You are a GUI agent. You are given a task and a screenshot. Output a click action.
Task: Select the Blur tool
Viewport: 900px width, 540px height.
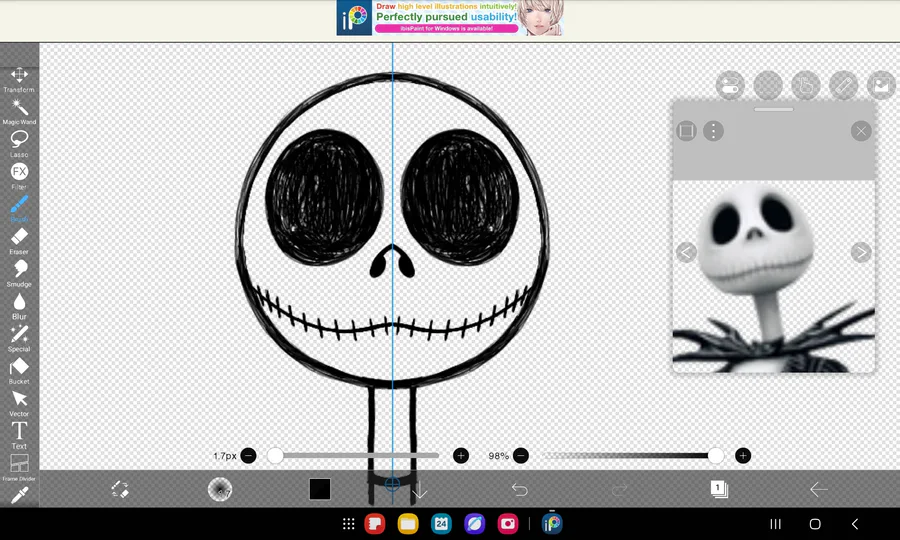point(19,306)
